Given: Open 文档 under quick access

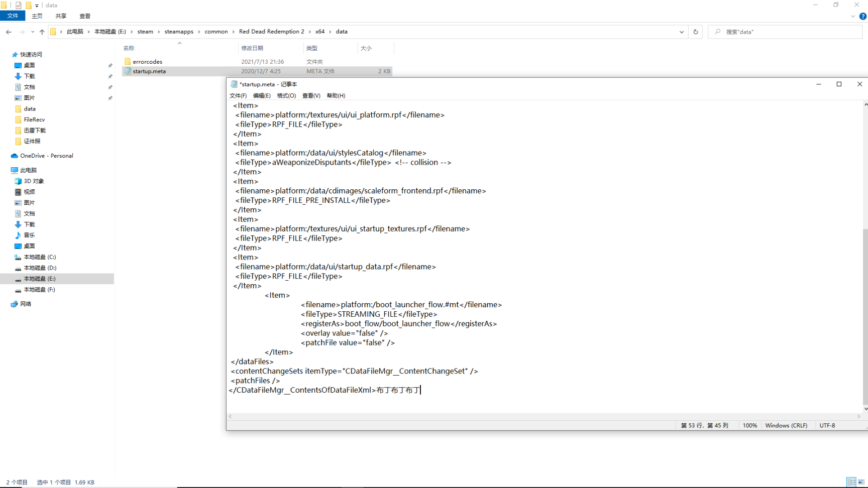Looking at the screenshot, I should (x=29, y=87).
